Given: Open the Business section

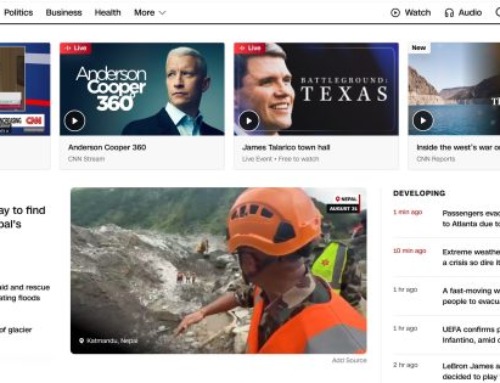Looking at the screenshot, I should (64, 13).
